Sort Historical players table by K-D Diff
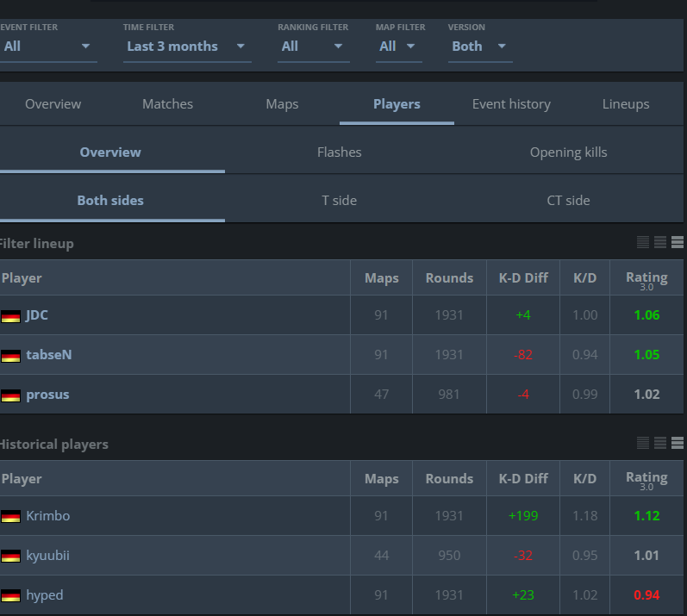687x616 pixels. tap(523, 478)
